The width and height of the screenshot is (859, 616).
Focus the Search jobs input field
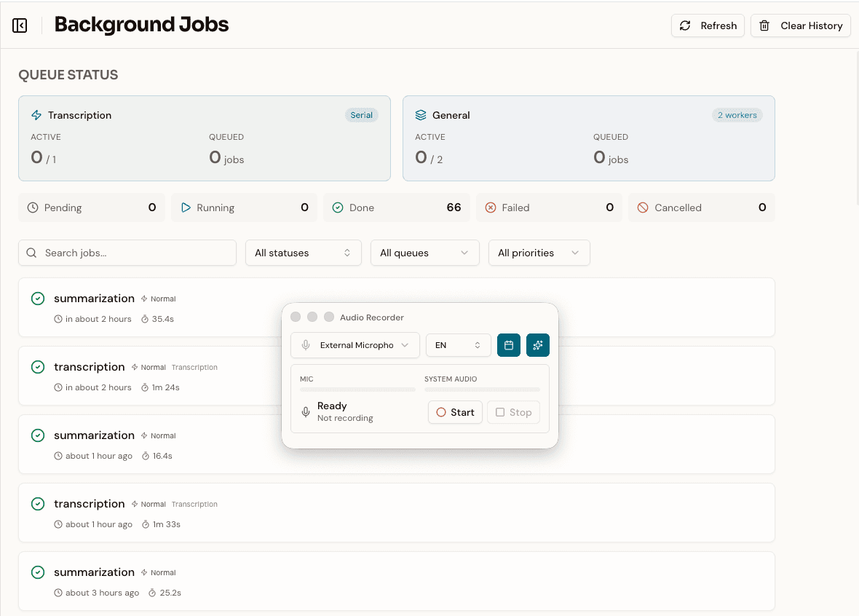coord(127,253)
